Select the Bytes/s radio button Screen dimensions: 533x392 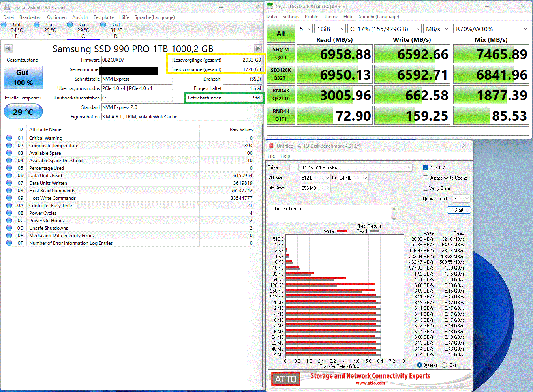pos(419,365)
